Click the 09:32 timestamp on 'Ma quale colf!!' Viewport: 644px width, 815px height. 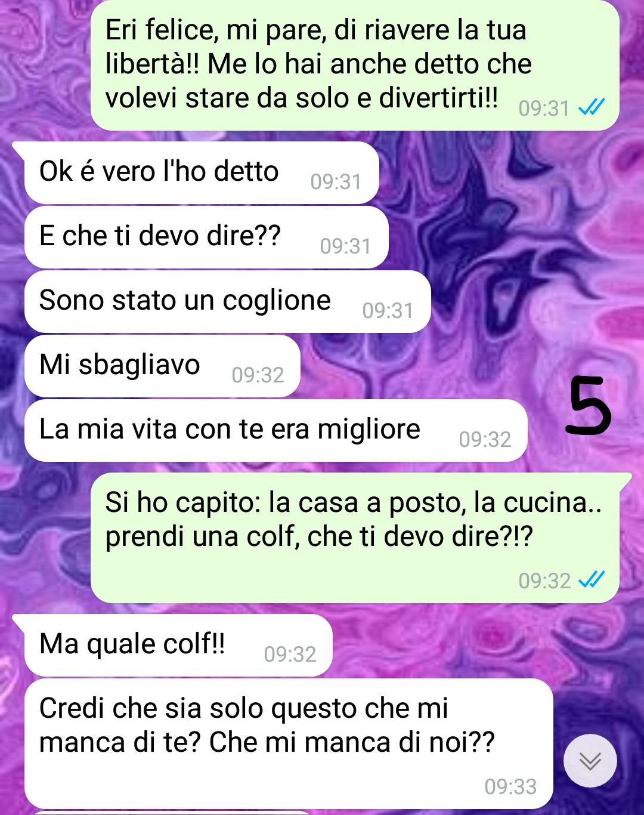click(290, 654)
